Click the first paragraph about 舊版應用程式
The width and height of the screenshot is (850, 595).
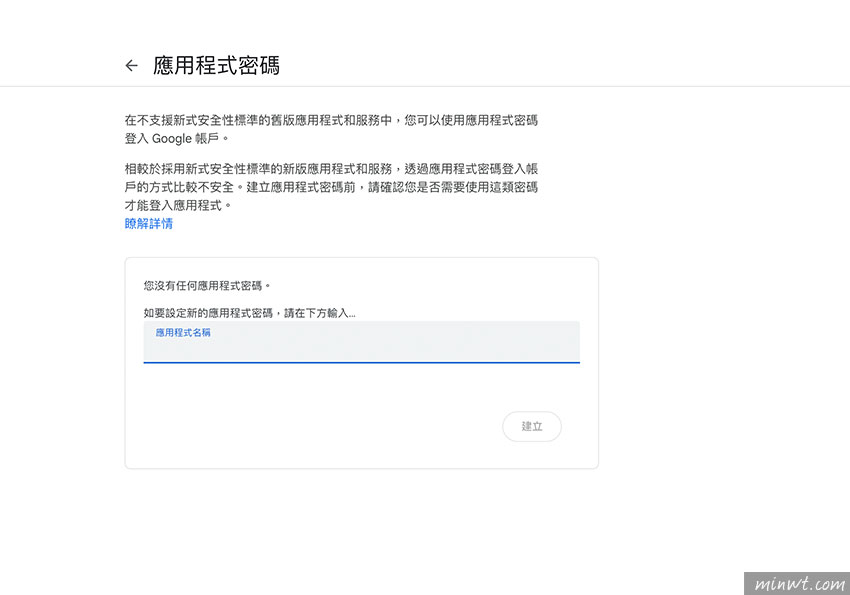pos(331,120)
